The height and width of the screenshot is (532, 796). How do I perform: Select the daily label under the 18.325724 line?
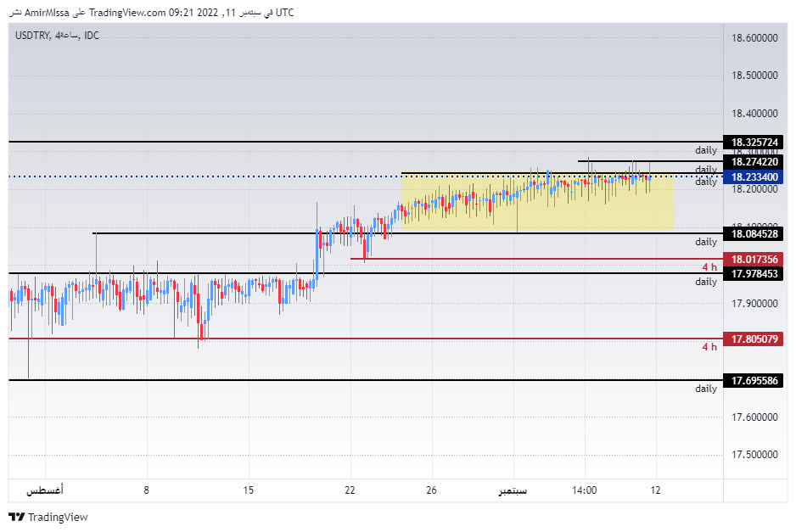[706, 150]
